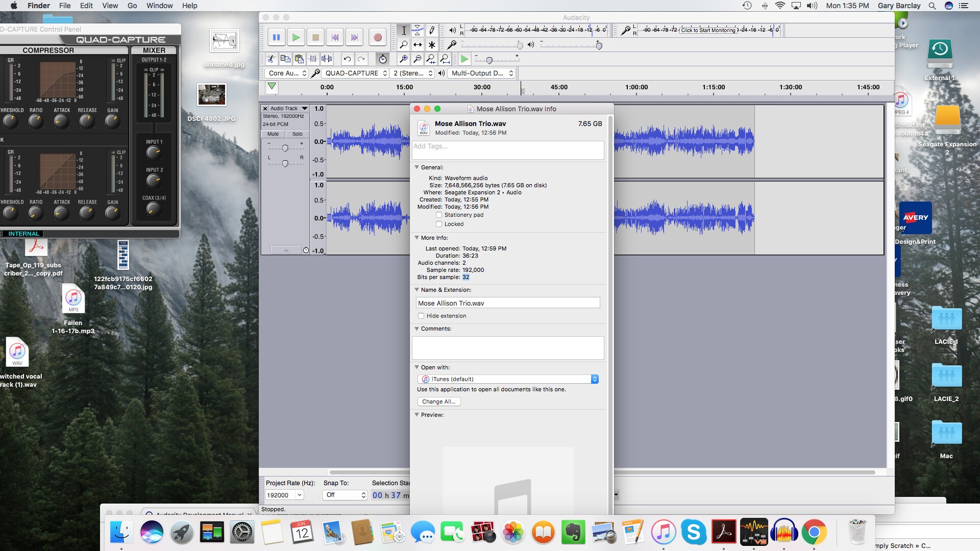The width and height of the screenshot is (980, 551).
Task: Click the Comments text box
Action: click(x=508, y=348)
